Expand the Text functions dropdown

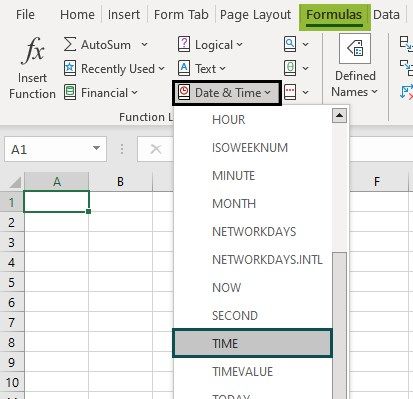(222, 68)
